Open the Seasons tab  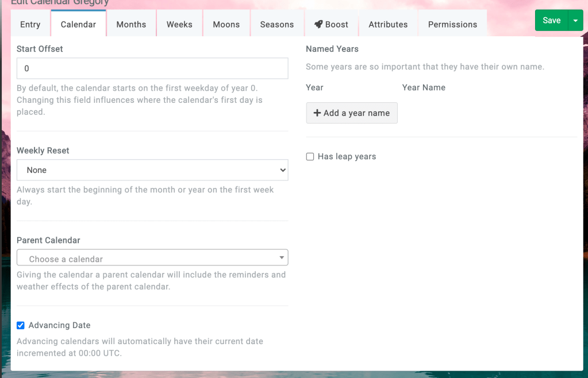pos(276,25)
